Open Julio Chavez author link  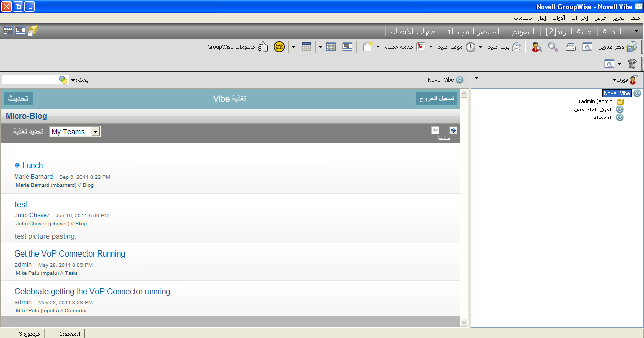tap(32, 215)
